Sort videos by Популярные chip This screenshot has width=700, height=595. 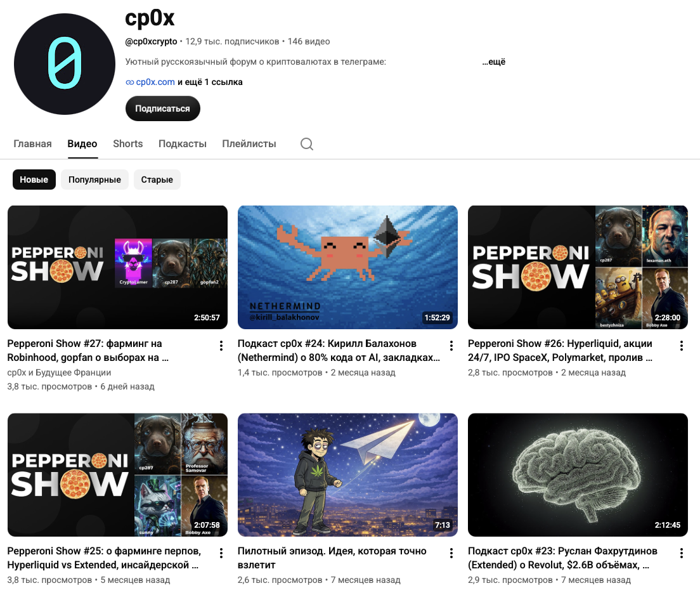tap(94, 180)
